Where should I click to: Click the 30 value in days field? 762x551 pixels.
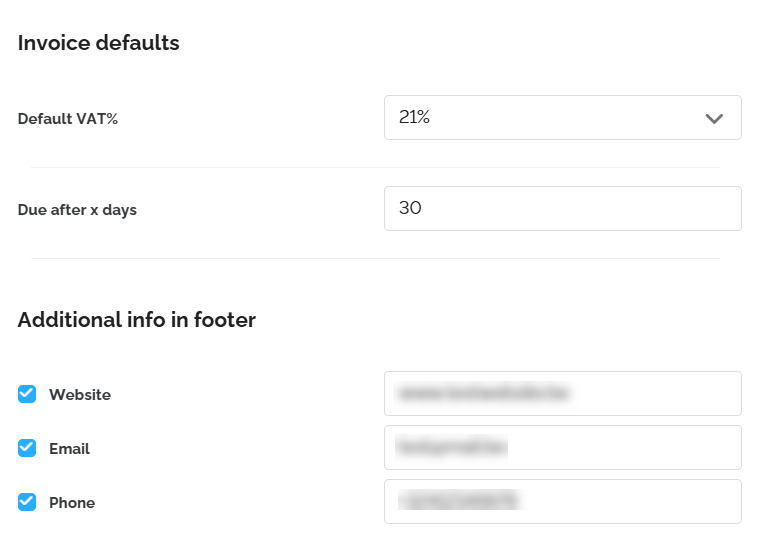(x=410, y=208)
